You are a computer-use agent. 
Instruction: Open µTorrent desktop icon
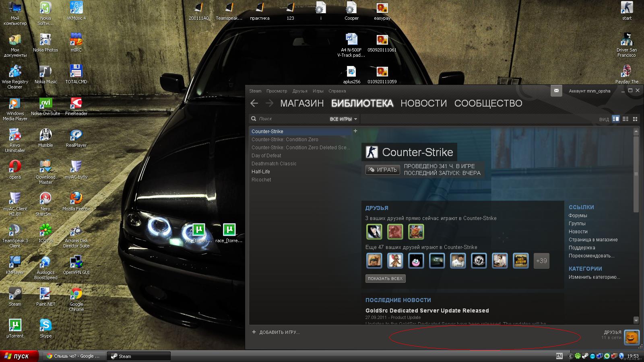point(15,328)
